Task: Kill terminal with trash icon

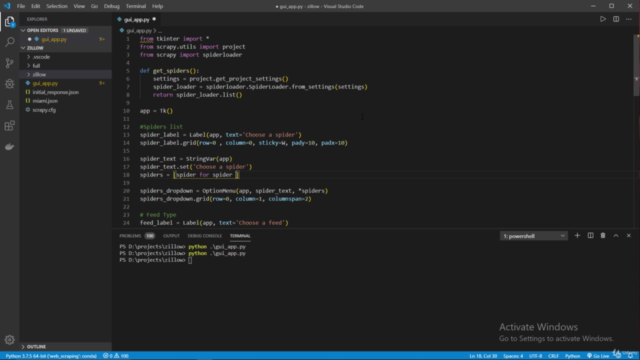Action: 603,236
